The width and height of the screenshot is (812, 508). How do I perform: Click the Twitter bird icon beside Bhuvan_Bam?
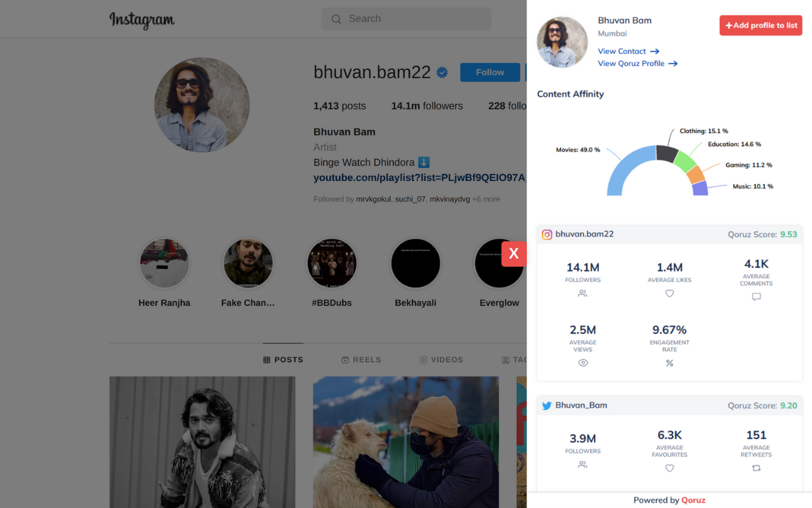coord(547,405)
